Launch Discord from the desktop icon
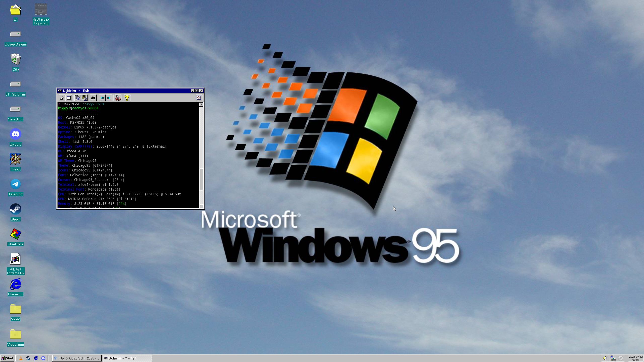This screenshot has width=644, height=362. 16,137
